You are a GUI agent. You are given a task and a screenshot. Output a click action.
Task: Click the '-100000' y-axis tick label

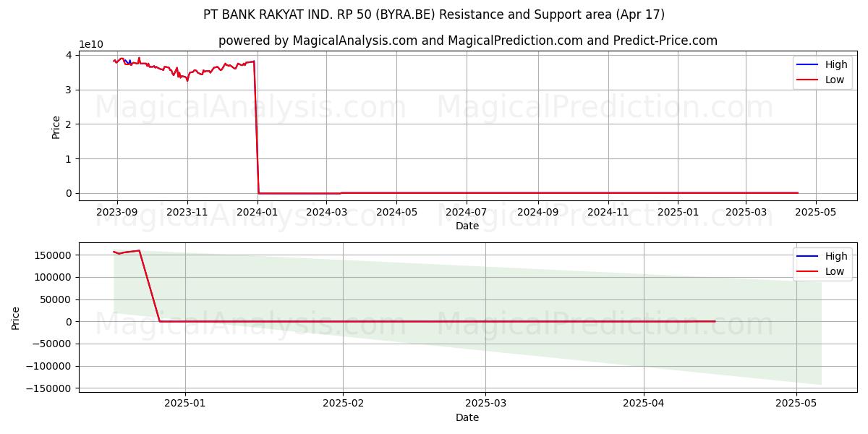(x=49, y=367)
